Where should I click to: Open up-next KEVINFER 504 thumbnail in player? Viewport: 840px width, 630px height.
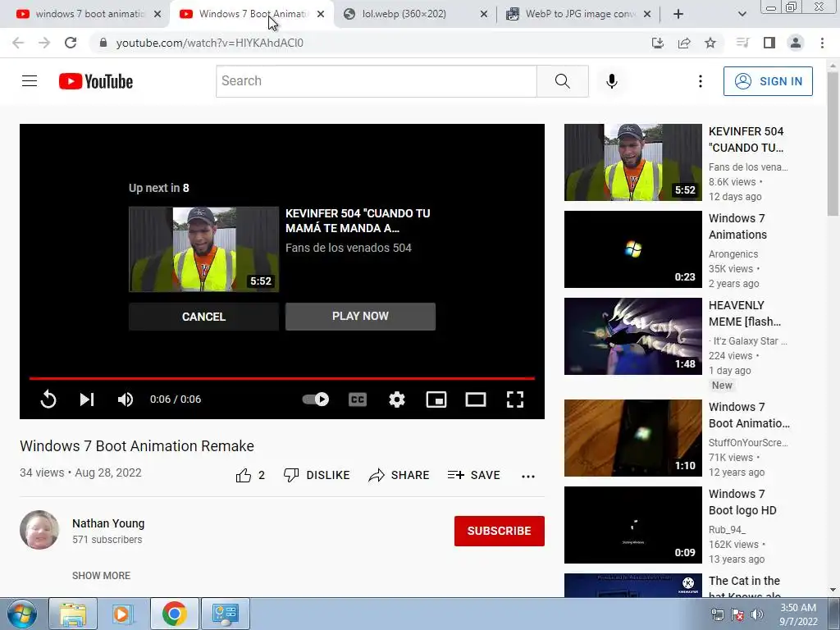click(203, 249)
